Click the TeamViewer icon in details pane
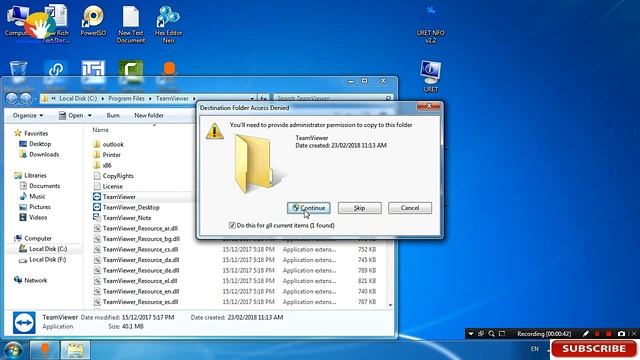The height and width of the screenshot is (360, 640). tap(24, 323)
